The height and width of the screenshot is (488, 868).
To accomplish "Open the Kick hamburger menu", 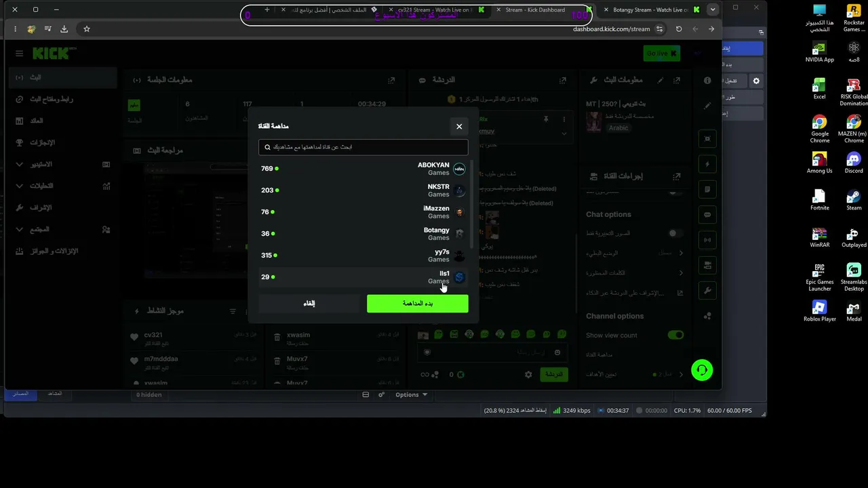I will tap(19, 54).
